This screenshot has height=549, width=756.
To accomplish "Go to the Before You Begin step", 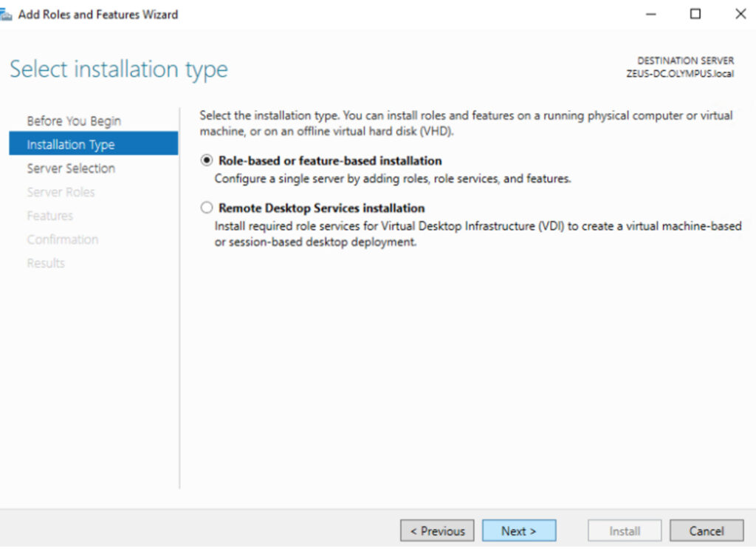I will pyautogui.click(x=74, y=121).
